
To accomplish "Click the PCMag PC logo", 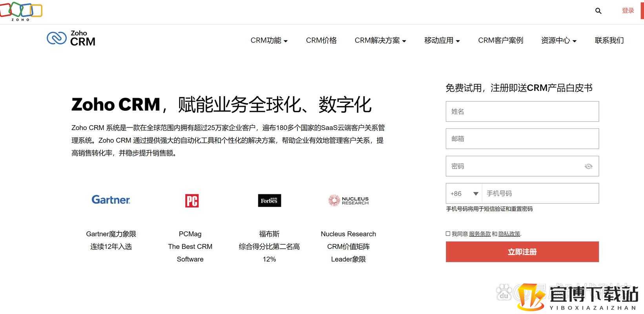I will point(192,201).
